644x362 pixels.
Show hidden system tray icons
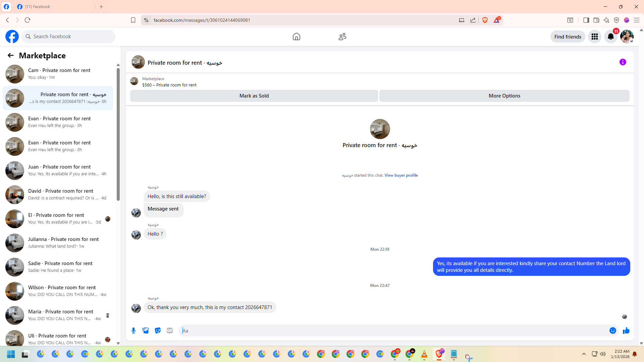[x=584, y=354]
